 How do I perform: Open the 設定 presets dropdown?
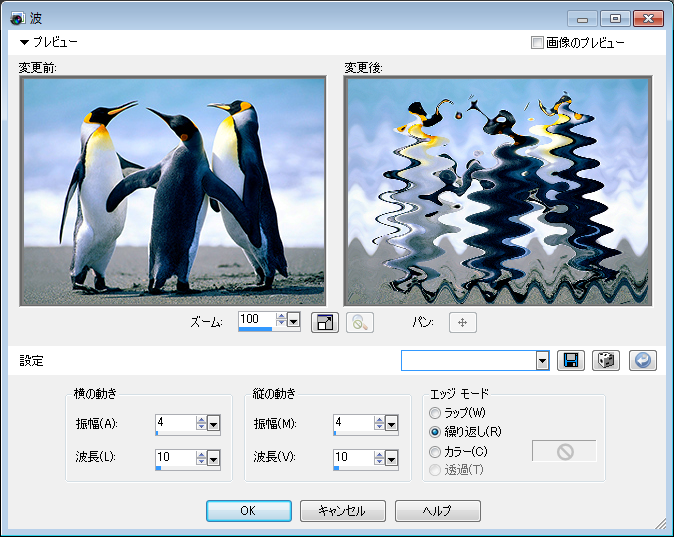[x=542, y=360]
